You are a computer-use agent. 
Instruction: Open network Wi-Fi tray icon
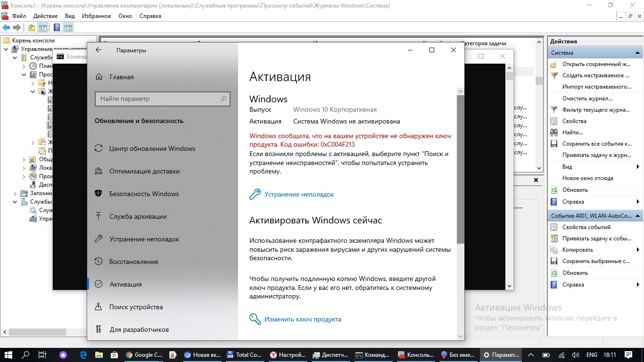(x=561, y=355)
